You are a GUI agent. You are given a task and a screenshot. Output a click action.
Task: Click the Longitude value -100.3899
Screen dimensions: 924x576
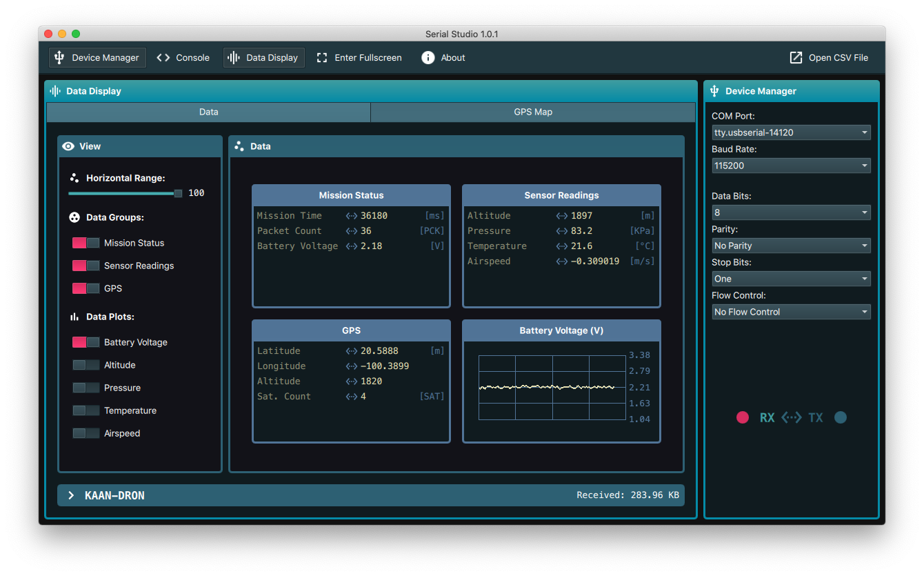tap(385, 366)
